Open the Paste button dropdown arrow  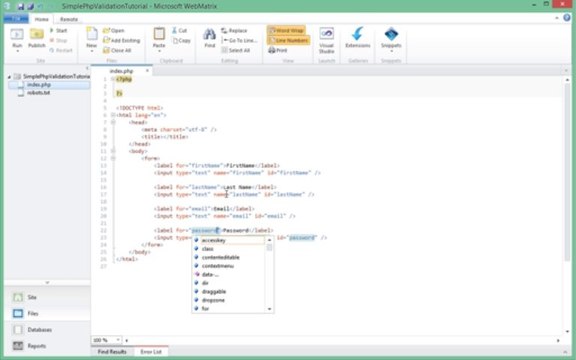(x=159, y=51)
